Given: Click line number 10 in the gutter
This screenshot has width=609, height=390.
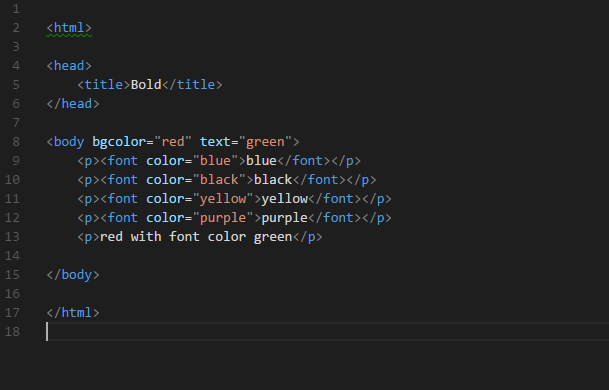Looking at the screenshot, I should pyautogui.click(x=12, y=180).
